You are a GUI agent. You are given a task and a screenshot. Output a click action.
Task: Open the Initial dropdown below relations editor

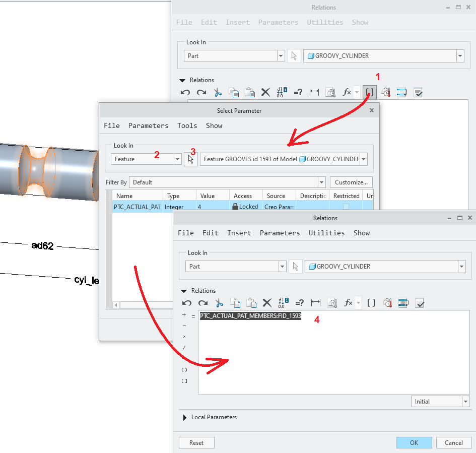coord(466,402)
